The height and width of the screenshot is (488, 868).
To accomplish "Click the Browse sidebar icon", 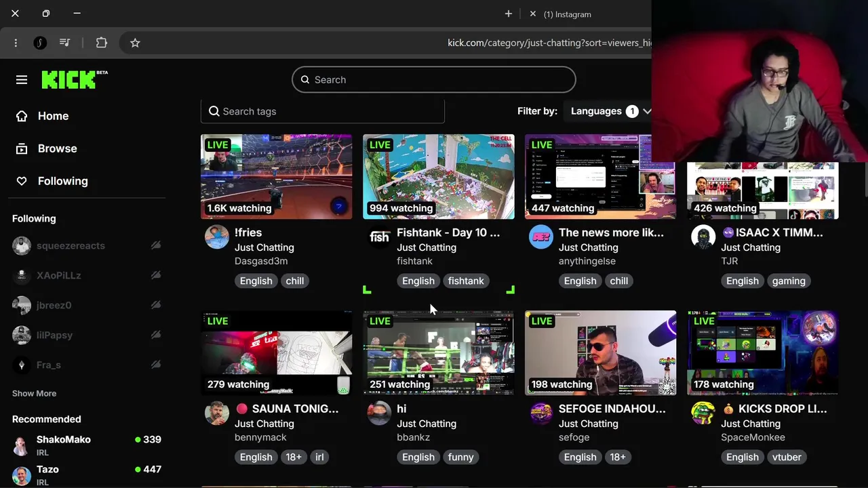I will coord(22,148).
